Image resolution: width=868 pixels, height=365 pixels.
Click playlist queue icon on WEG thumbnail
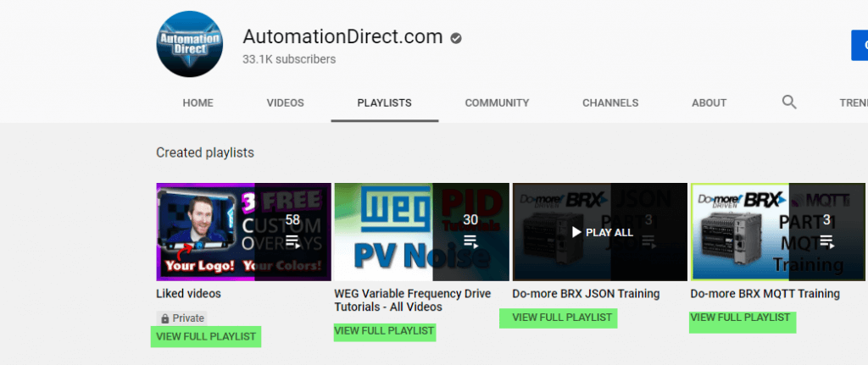pyautogui.click(x=470, y=241)
